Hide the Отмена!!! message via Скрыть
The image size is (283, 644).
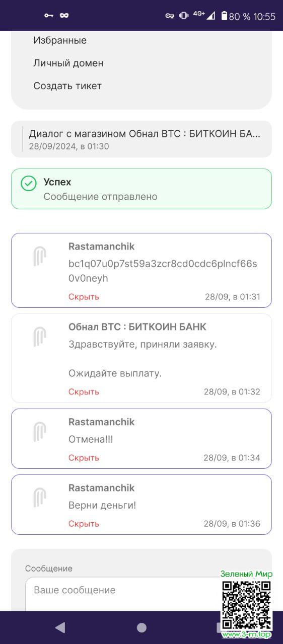pos(84,457)
